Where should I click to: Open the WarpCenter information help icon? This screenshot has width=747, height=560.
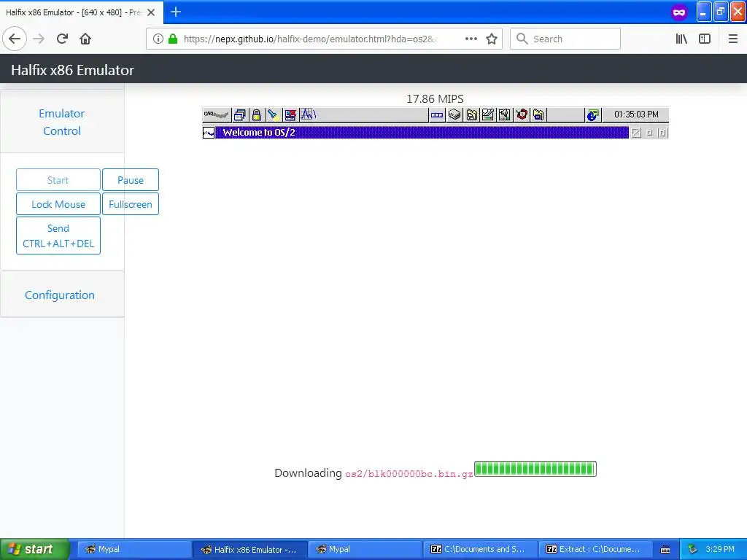pyautogui.click(x=592, y=114)
